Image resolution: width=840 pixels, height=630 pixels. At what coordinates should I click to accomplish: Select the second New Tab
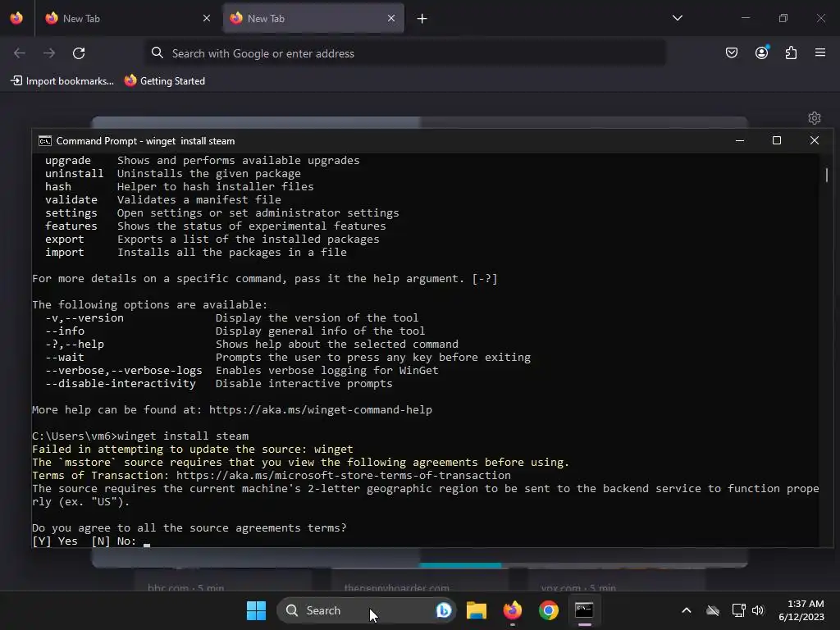[x=313, y=18]
